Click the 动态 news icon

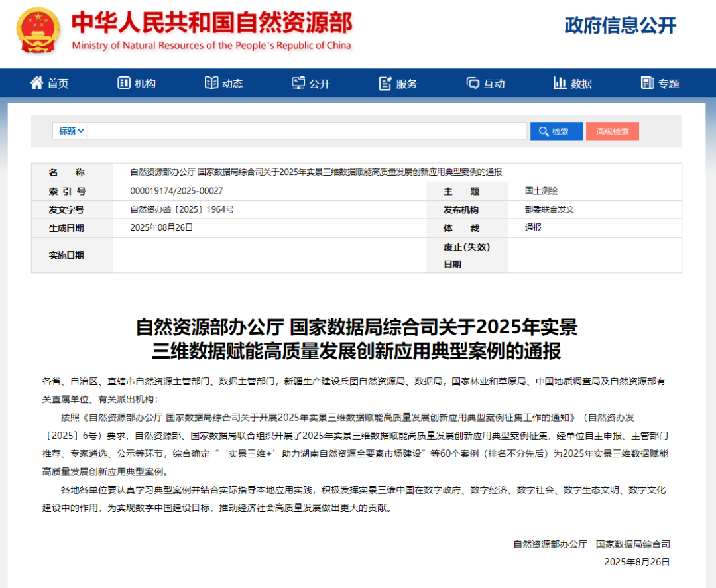click(x=211, y=83)
